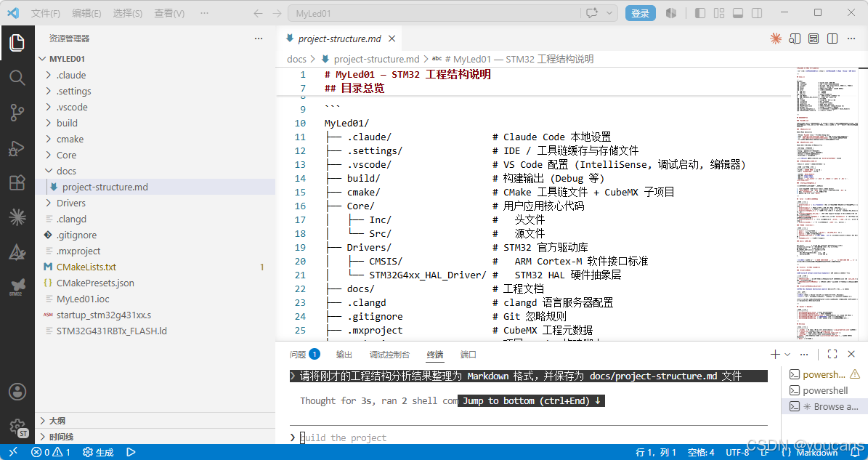Switch to 端口 ports tab
The width and height of the screenshot is (868, 460).
pos(469,355)
